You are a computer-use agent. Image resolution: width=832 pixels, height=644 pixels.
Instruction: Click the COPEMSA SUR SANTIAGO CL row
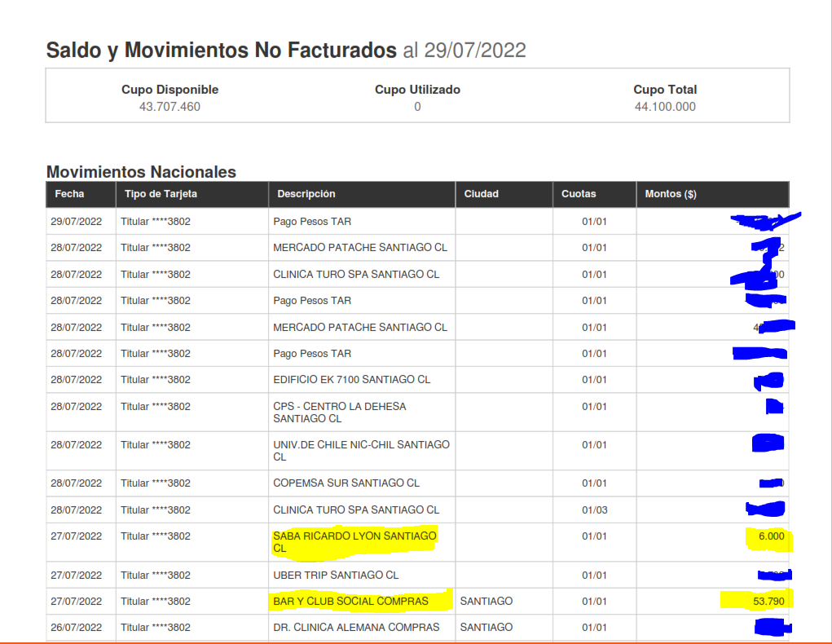346,483
